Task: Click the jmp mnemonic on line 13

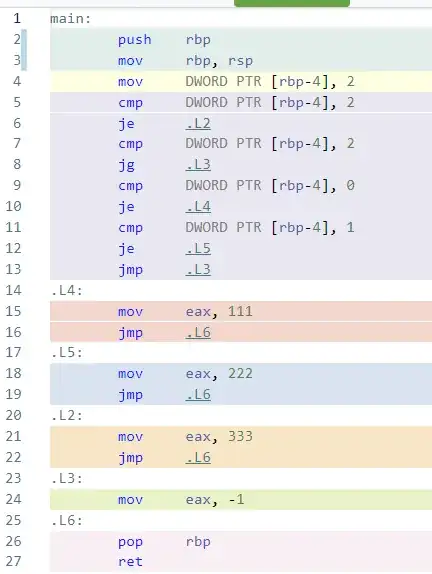Action: (130, 270)
